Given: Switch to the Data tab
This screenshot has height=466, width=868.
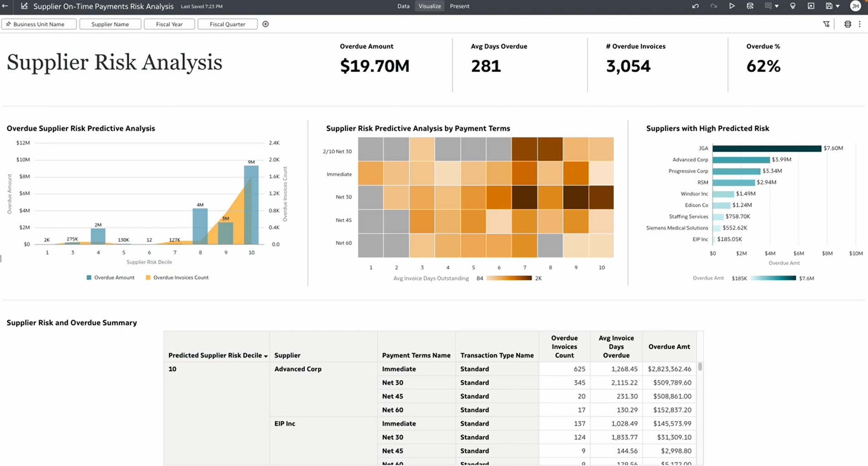Looking at the screenshot, I should click(x=403, y=6).
